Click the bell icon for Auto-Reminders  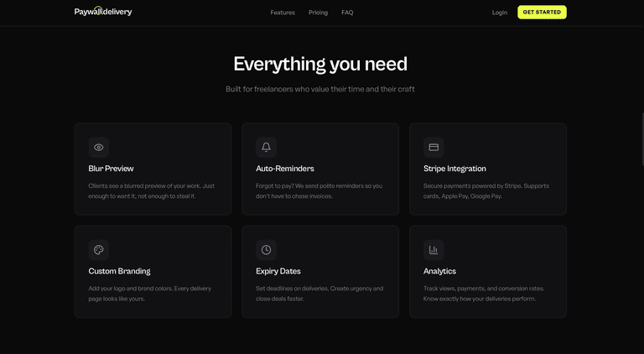pos(266,147)
